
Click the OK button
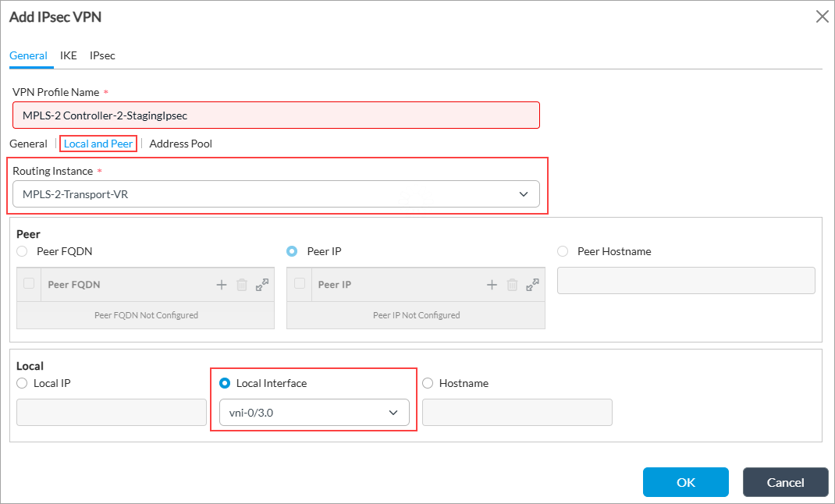685,482
